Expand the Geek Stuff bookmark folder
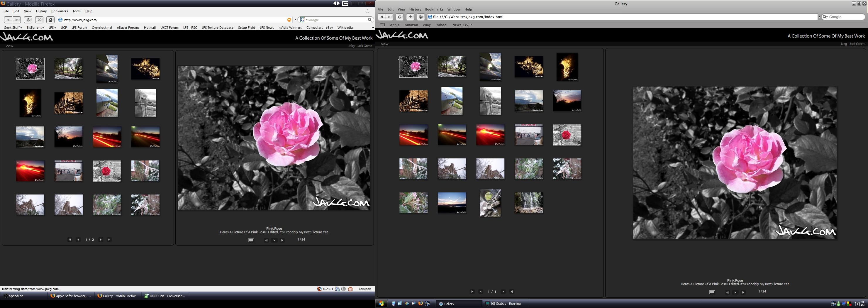868x308 pixels. pos(13,28)
